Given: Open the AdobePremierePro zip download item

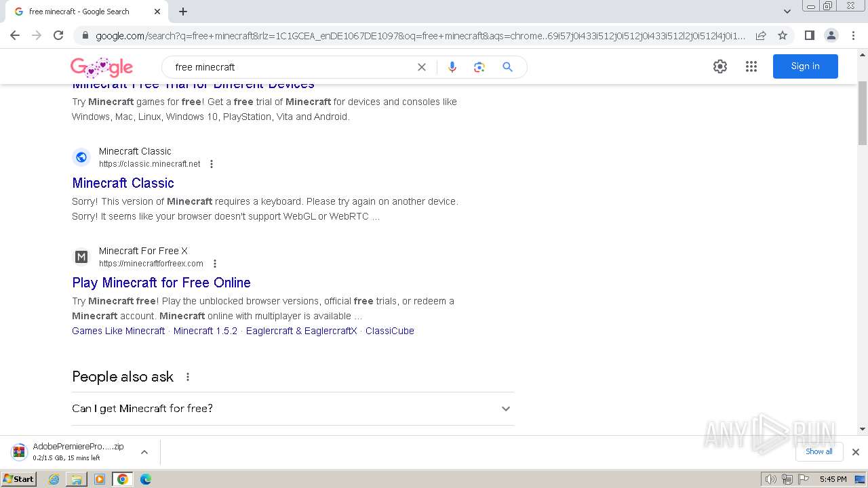Looking at the screenshot, I should [x=68, y=452].
